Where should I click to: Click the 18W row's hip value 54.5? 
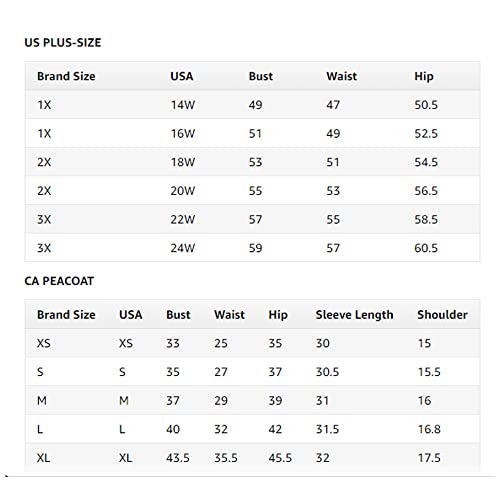(x=426, y=162)
